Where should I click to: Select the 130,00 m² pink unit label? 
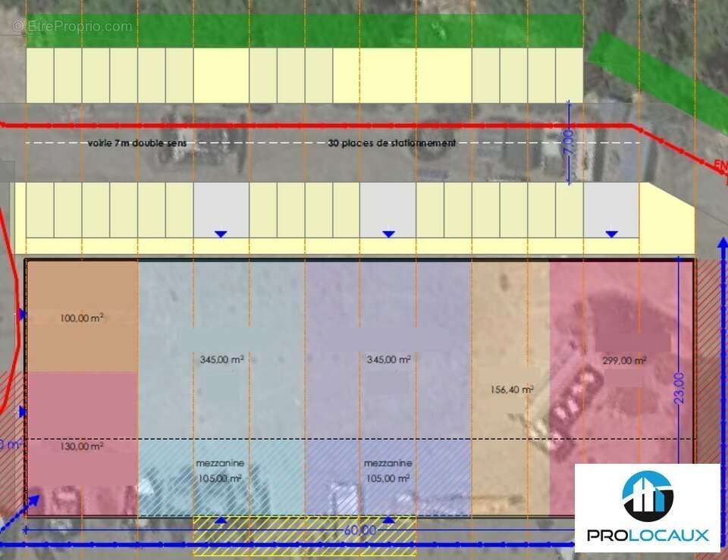[81, 447]
